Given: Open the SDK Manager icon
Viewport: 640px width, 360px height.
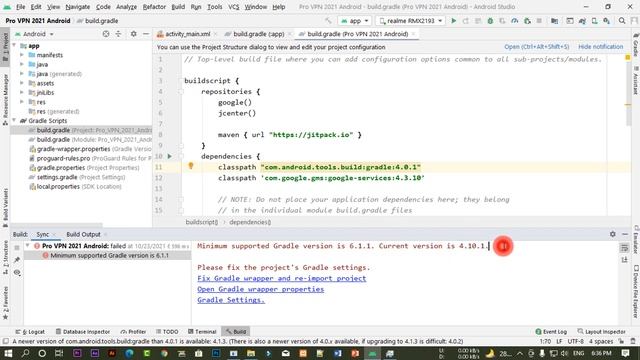Looking at the screenshot, I should click(x=607, y=21).
